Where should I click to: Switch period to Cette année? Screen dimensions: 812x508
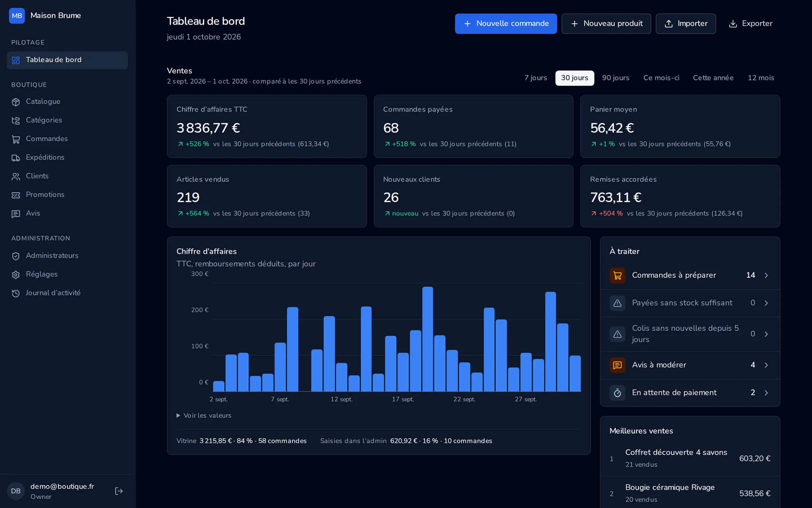[x=713, y=78]
